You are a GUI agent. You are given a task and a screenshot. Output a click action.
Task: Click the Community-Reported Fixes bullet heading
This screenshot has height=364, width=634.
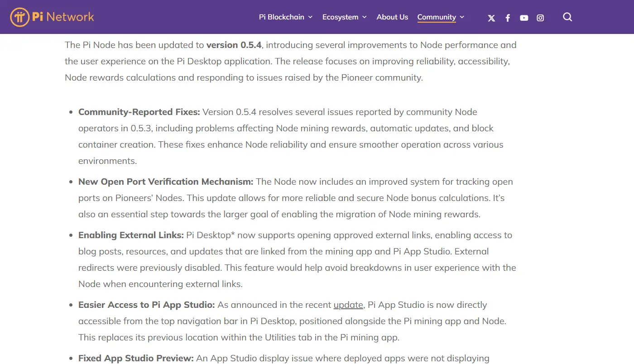[x=139, y=112]
